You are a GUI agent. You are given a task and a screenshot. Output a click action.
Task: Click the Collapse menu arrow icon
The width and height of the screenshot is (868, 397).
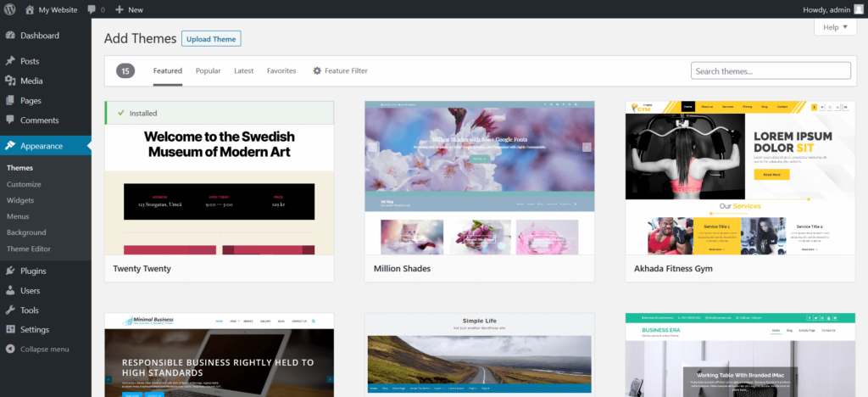10,349
